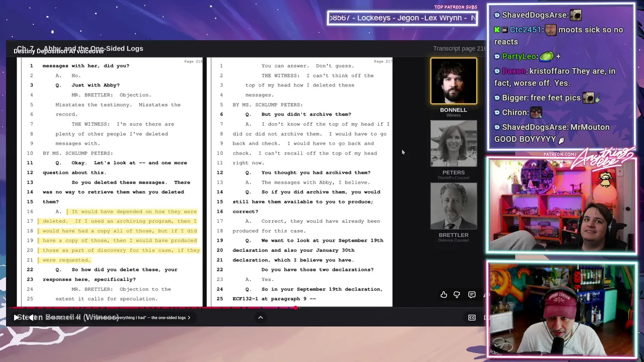The height and width of the screenshot is (362, 644).
Task: Click the video play button
Action: (16, 317)
